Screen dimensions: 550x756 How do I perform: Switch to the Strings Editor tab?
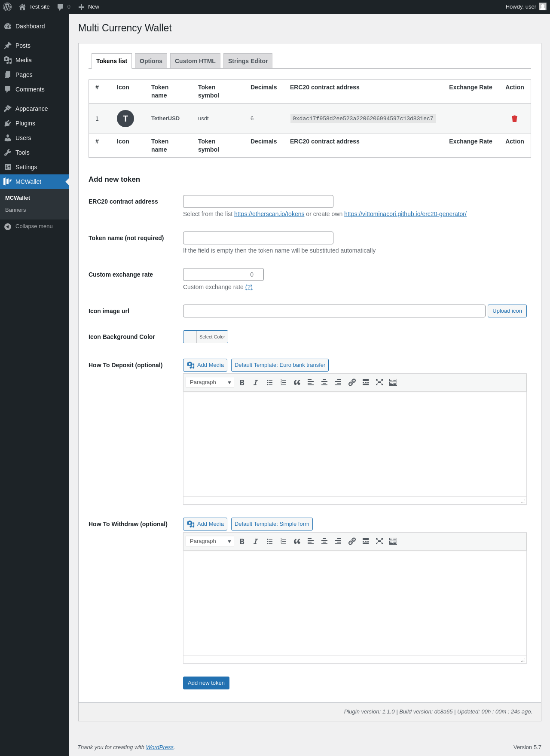tap(248, 61)
